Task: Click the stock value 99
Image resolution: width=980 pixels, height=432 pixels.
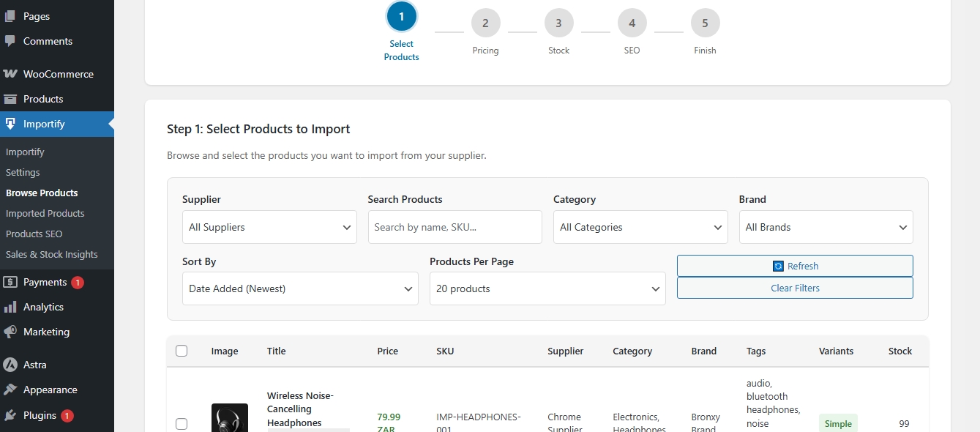Action: pyautogui.click(x=904, y=423)
